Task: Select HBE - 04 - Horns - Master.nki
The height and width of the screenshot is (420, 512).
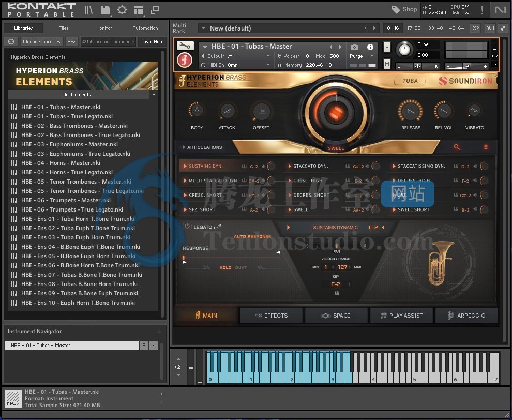Action: pos(61,163)
